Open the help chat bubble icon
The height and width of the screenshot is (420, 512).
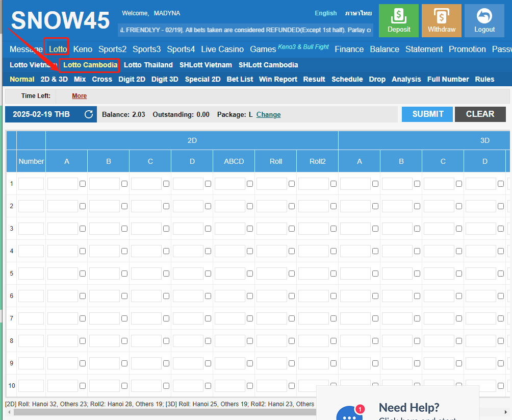(349, 413)
